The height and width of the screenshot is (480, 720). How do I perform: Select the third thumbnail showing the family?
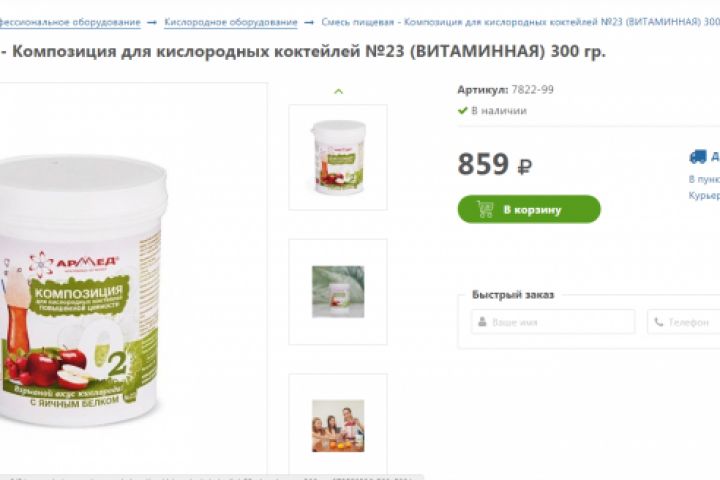pyautogui.click(x=338, y=424)
